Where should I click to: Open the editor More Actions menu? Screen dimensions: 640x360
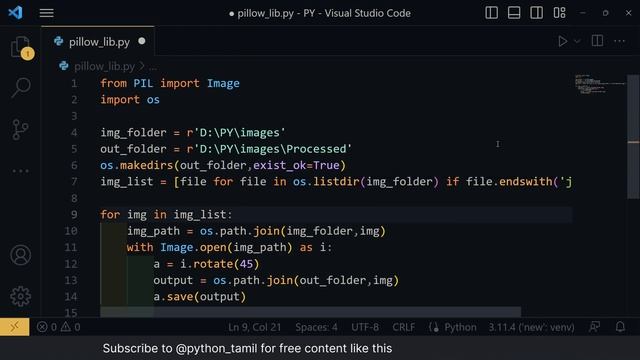pos(620,41)
